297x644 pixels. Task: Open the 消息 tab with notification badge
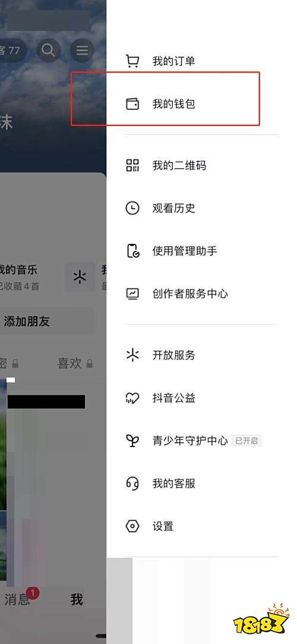tap(17, 599)
